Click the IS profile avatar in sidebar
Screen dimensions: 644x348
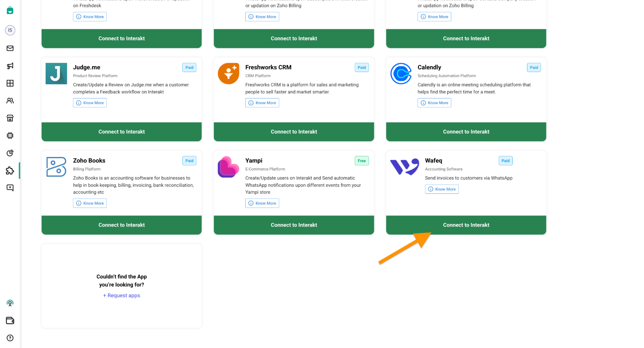(x=10, y=30)
